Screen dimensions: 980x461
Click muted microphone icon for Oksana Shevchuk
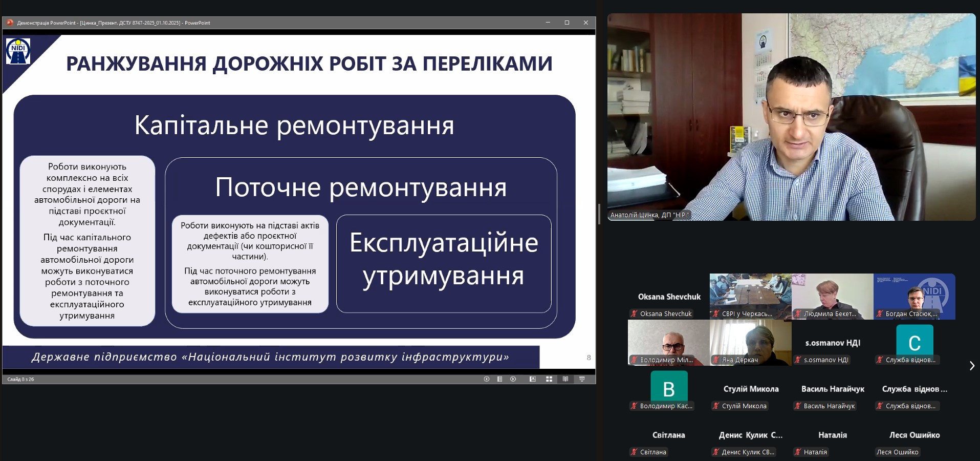pyautogui.click(x=634, y=314)
